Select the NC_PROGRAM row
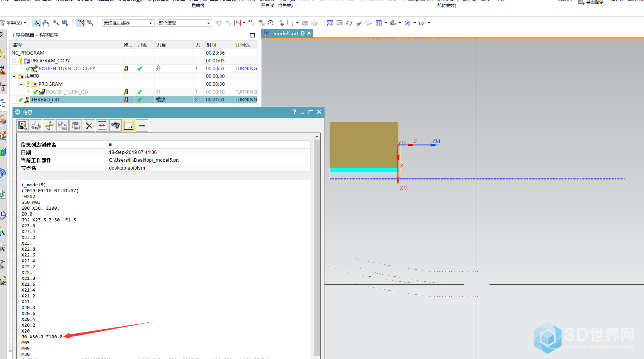Screen dimensions: 644x359 pos(134,53)
